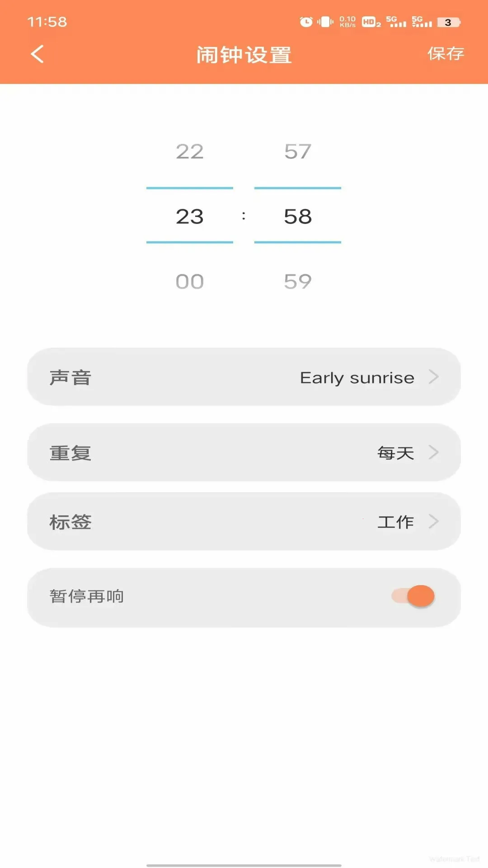Tap the 工作 label value
The width and height of the screenshot is (488, 868).
(x=395, y=522)
